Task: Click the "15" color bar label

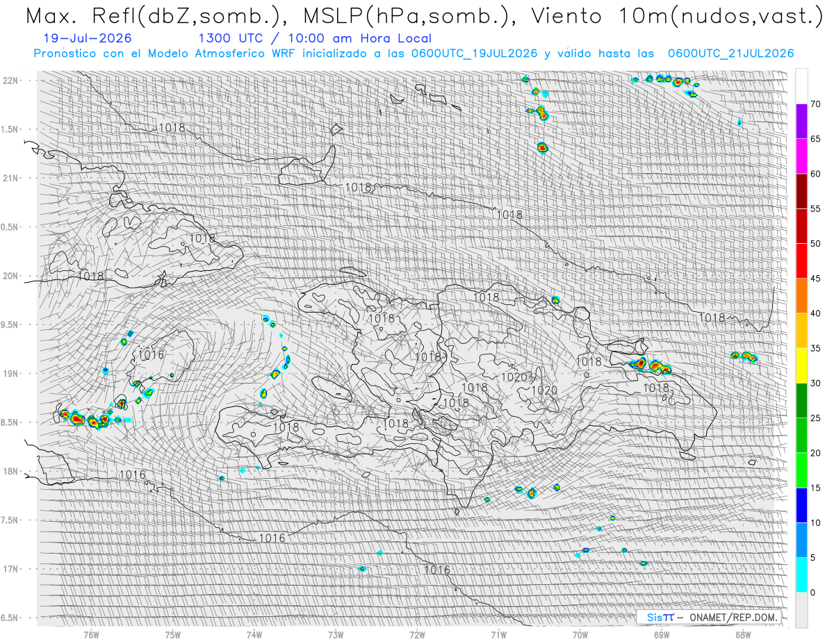Action: click(x=816, y=488)
